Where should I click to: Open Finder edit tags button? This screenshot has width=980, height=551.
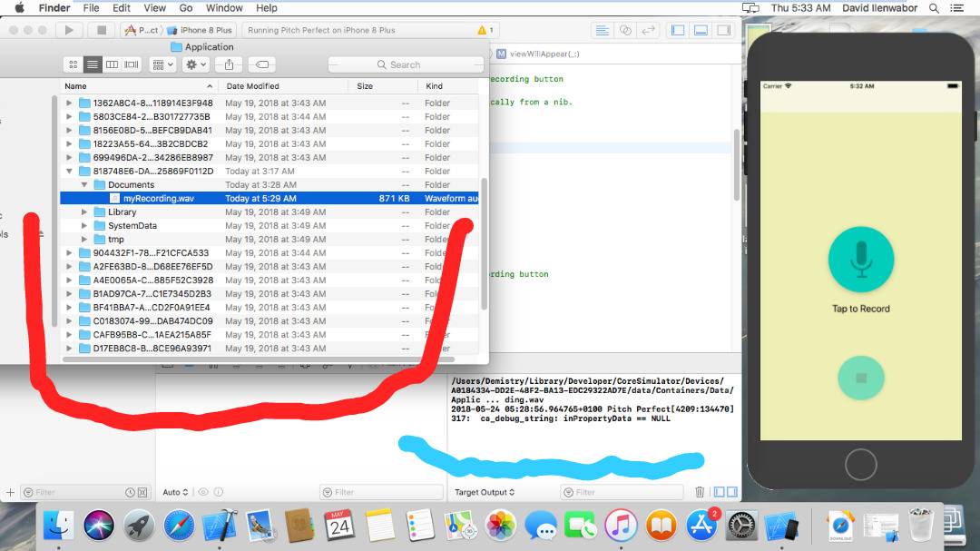click(262, 64)
